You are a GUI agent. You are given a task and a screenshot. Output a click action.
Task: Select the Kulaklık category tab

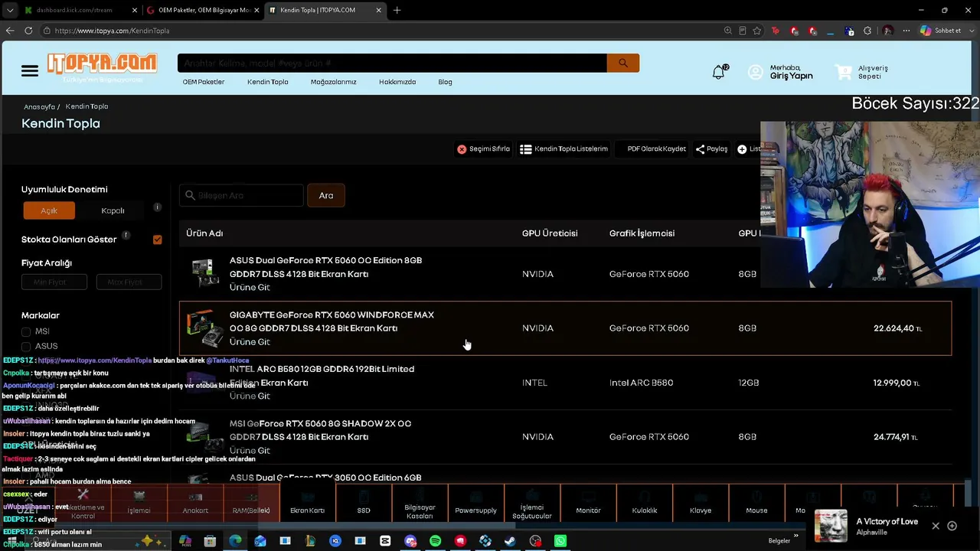pyautogui.click(x=645, y=504)
